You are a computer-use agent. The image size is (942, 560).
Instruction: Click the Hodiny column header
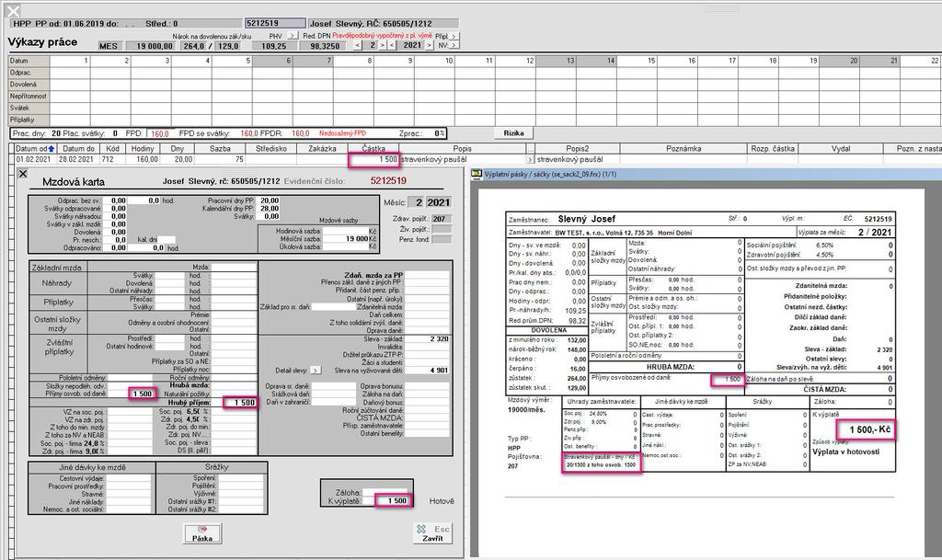pos(143,149)
